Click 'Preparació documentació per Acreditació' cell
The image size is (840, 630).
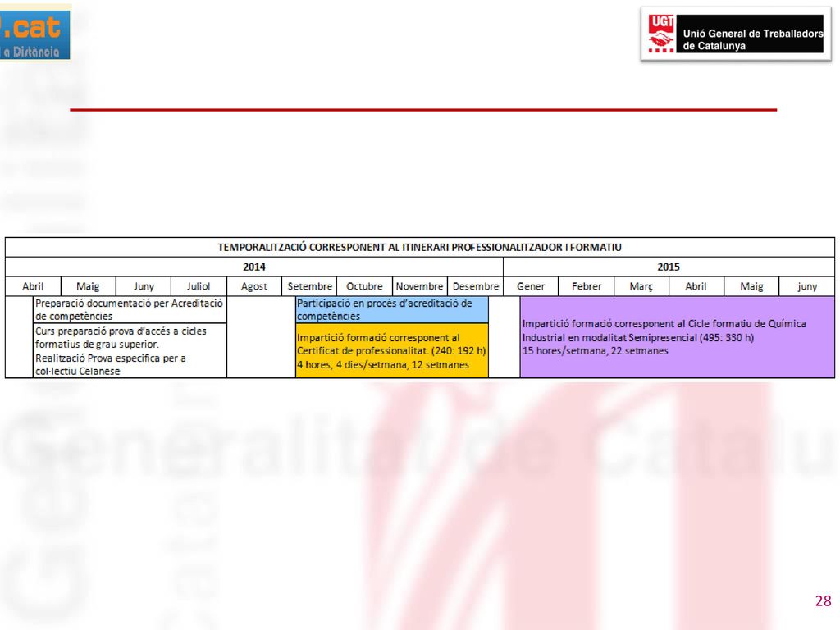(130, 309)
